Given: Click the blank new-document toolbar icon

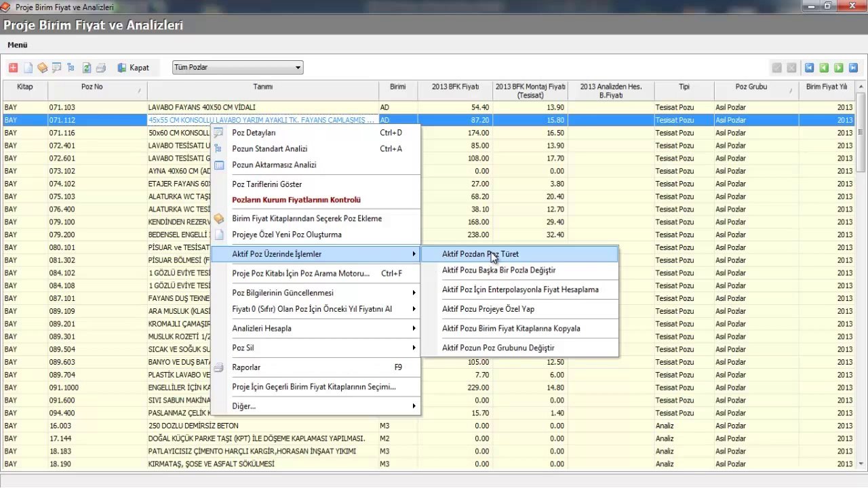Looking at the screenshot, I should (x=28, y=68).
